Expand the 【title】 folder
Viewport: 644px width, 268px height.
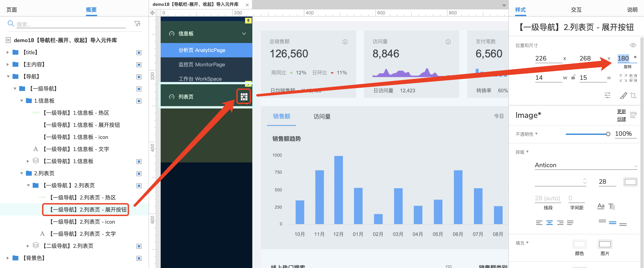[8, 52]
